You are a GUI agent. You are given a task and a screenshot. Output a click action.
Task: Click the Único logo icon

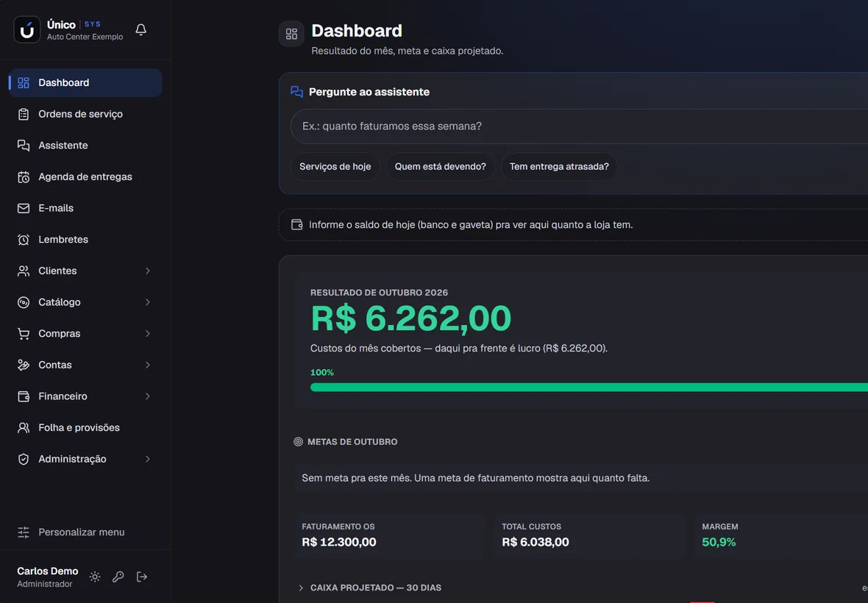[27, 30]
